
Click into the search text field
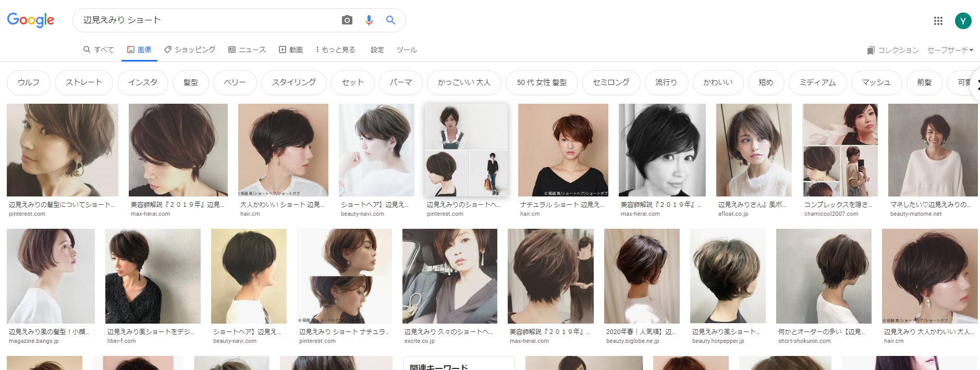point(209,20)
